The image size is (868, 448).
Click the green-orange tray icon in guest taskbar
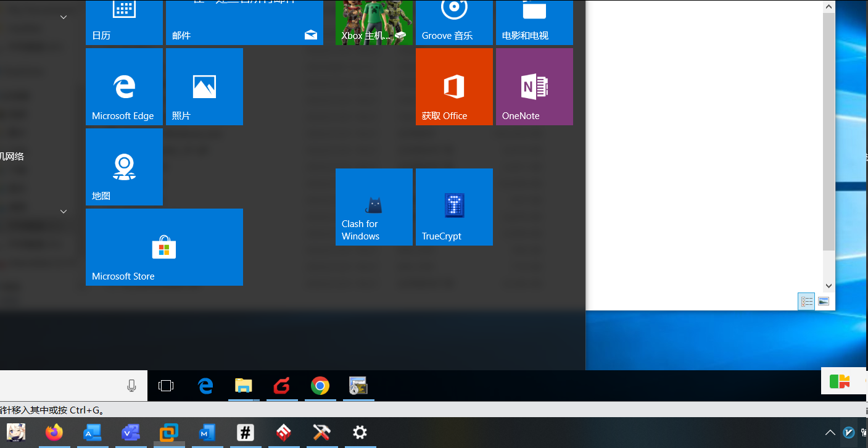tap(840, 381)
